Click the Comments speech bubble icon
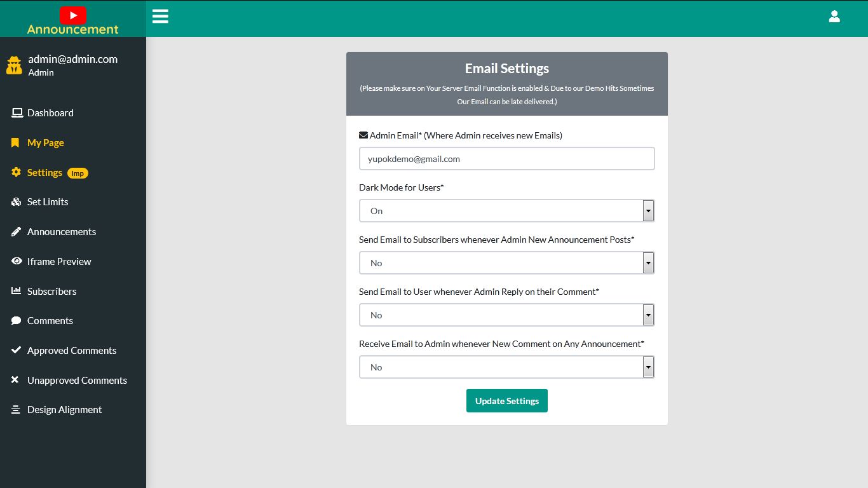 tap(16, 321)
